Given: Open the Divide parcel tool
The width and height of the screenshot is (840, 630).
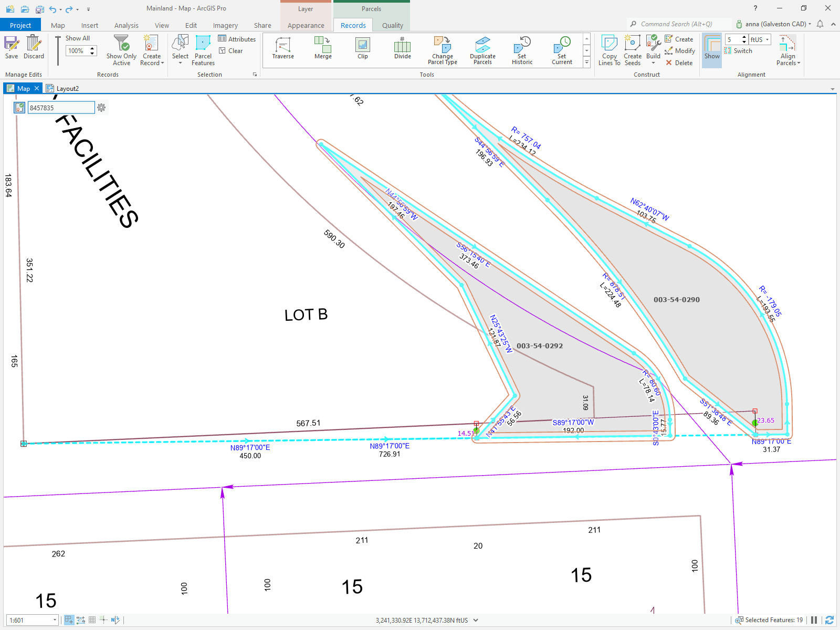Looking at the screenshot, I should [403, 48].
